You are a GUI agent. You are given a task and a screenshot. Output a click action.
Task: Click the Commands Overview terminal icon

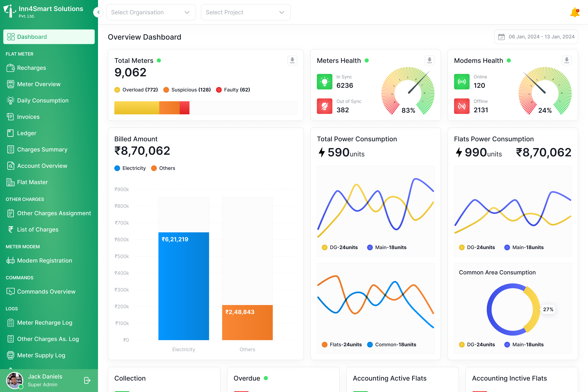tap(11, 292)
